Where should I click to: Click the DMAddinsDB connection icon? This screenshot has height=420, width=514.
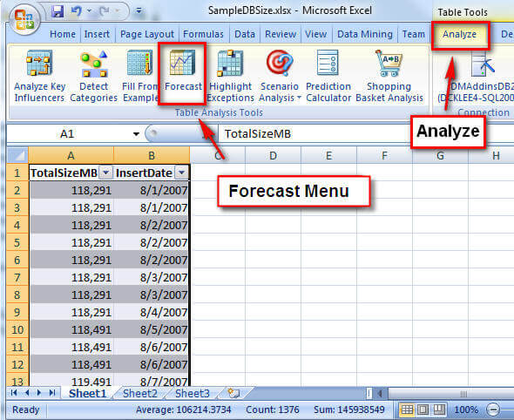(x=482, y=65)
